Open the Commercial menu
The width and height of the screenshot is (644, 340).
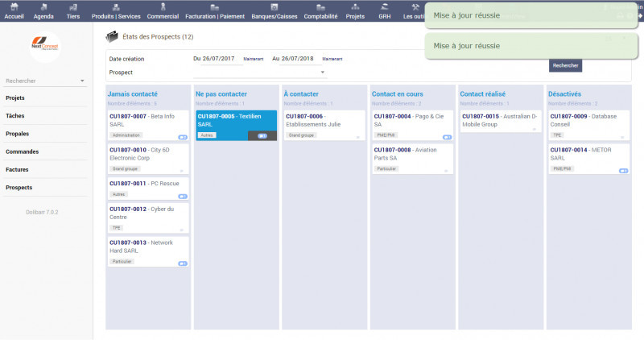(x=163, y=11)
